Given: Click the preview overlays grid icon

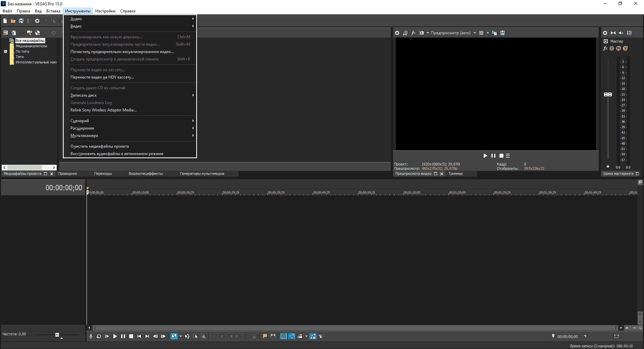Looking at the screenshot, I should 481,33.
